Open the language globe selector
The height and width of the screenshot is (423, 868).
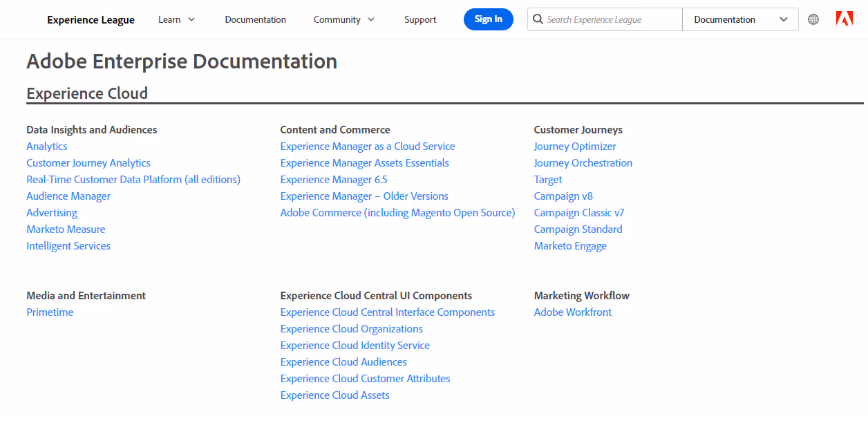coord(813,19)
